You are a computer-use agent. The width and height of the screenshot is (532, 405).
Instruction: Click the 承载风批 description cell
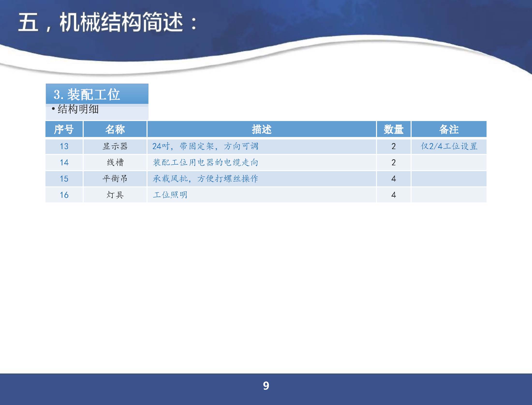205,179
